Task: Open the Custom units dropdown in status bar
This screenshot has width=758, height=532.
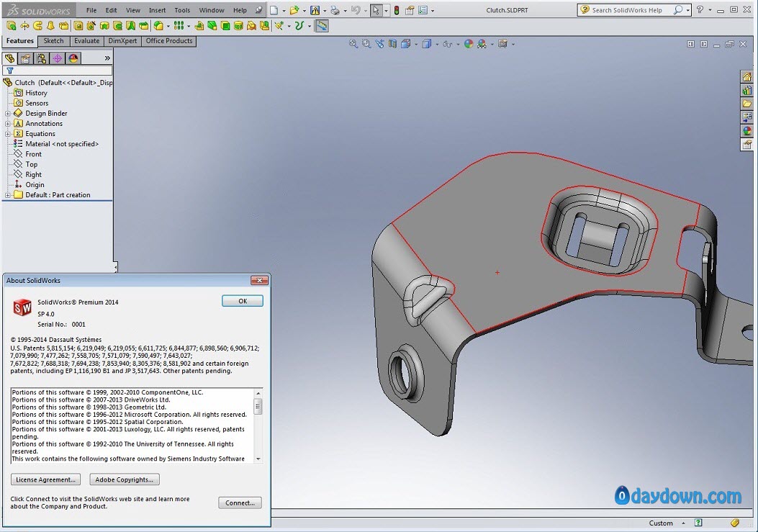Action: [683, 523]
